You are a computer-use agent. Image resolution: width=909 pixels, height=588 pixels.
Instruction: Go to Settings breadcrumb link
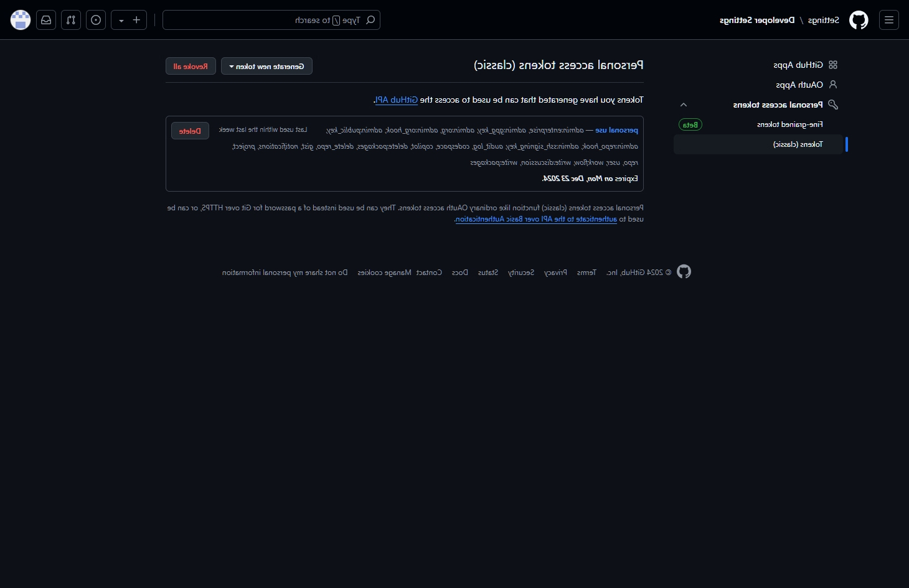pyautogui.click(x=823, y=20)
